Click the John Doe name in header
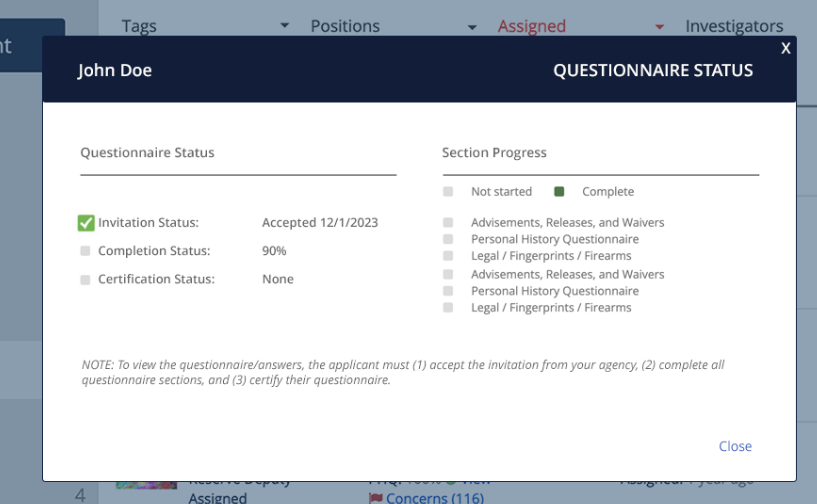The height and width of the screenshot is (504, 817). click(x=115, y=70)
